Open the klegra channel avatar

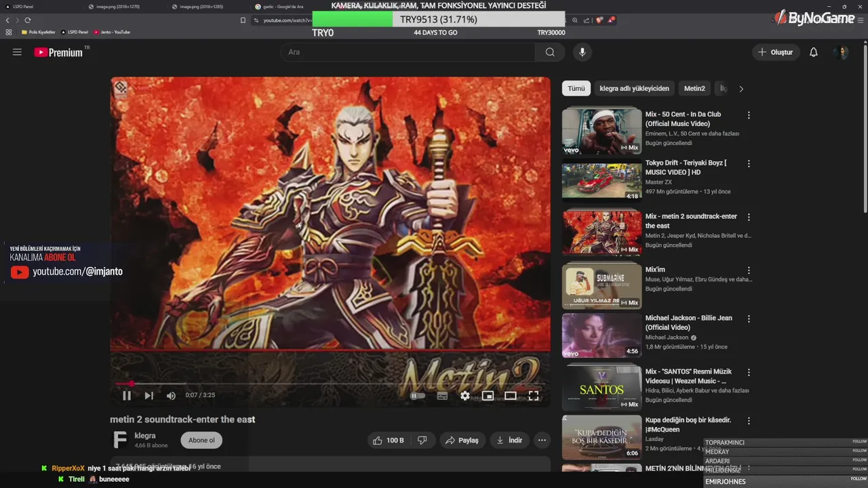[120, 440]
